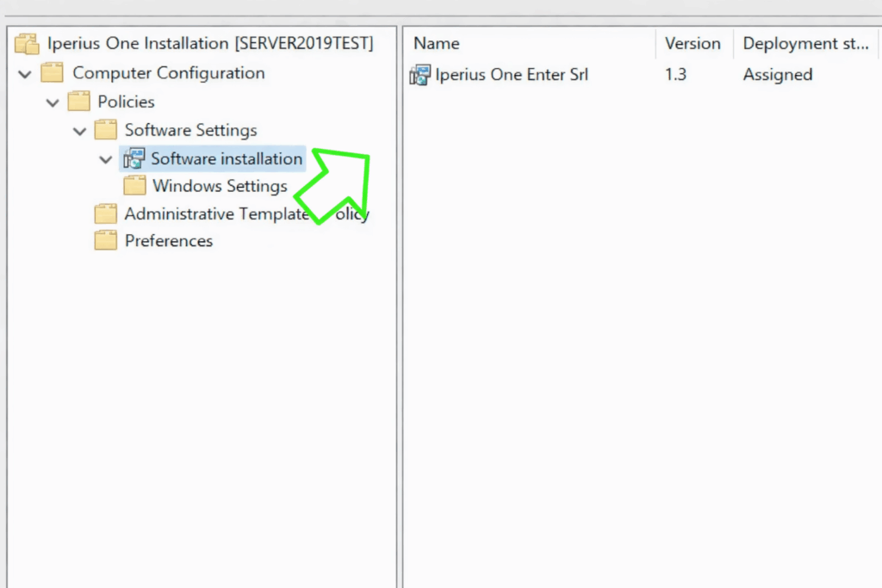Collapse the Software installation node chevron
This screenshot has height=588, width=882.
point(106,159)
